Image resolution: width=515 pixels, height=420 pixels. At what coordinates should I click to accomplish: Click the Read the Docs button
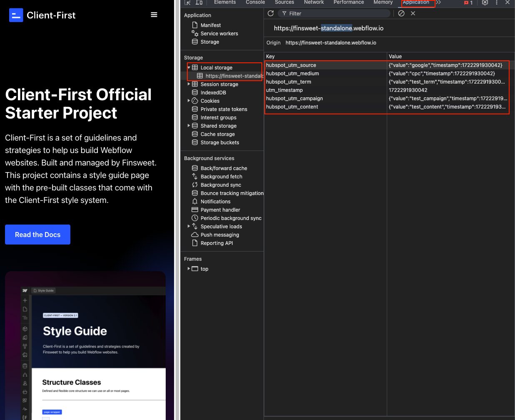[x=37, y=235]
